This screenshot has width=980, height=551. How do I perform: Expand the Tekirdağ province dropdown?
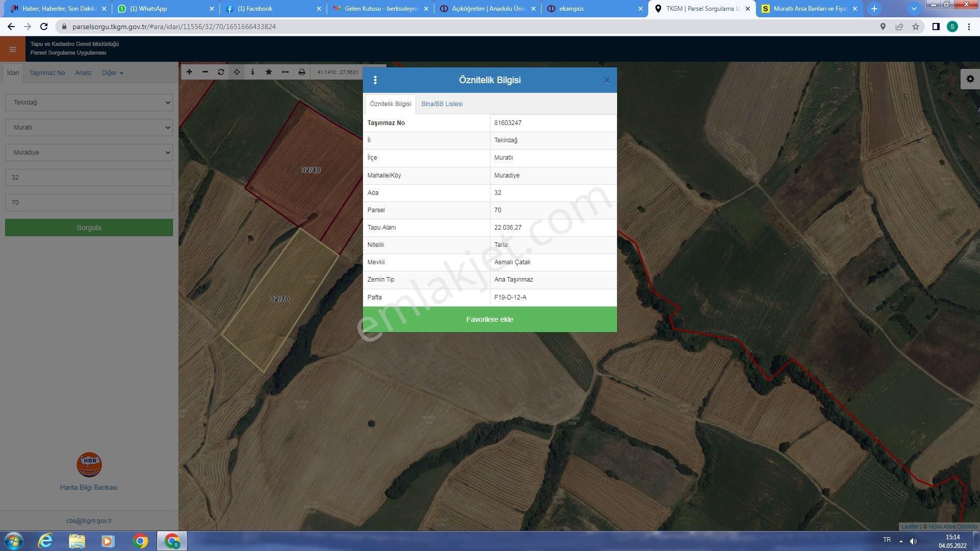pyautogui.click(x=89, y=103)
